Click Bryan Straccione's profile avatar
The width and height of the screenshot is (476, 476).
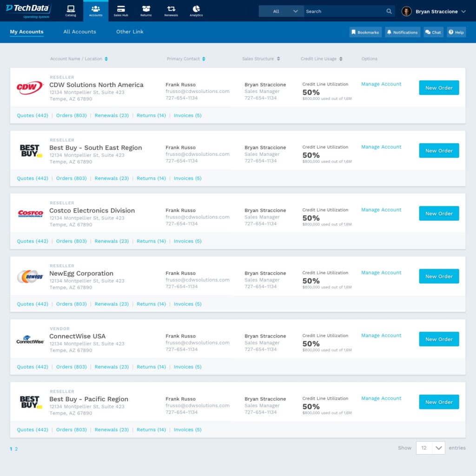[406, 12]
